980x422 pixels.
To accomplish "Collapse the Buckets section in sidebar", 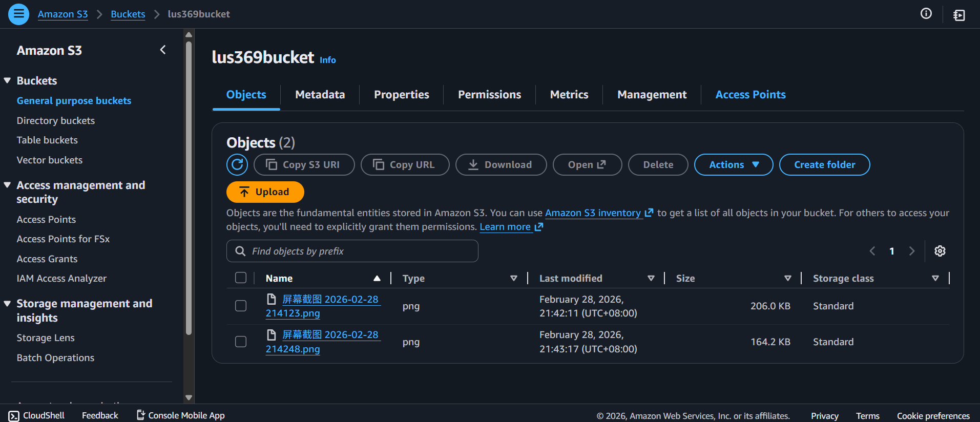I will pos(8,80).
